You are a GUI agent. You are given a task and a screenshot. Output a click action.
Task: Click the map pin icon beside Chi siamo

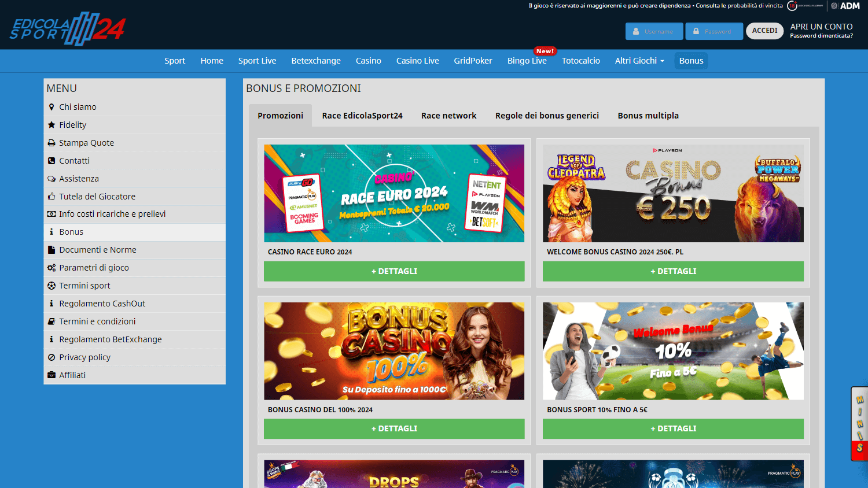[52, 107]
